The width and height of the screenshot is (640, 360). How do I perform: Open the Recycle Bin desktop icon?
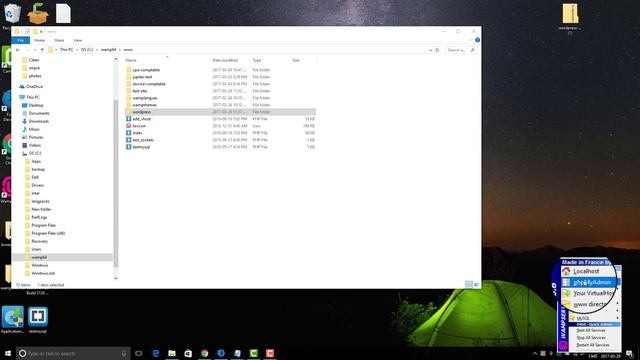tap(12, 14)
